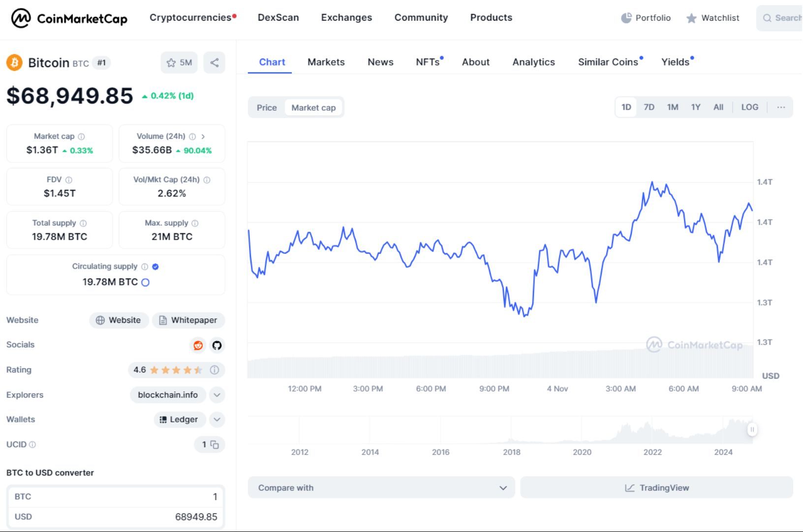Switch to the Markets tab
This screenshot has height=532, width=803.
click(326, 62)
